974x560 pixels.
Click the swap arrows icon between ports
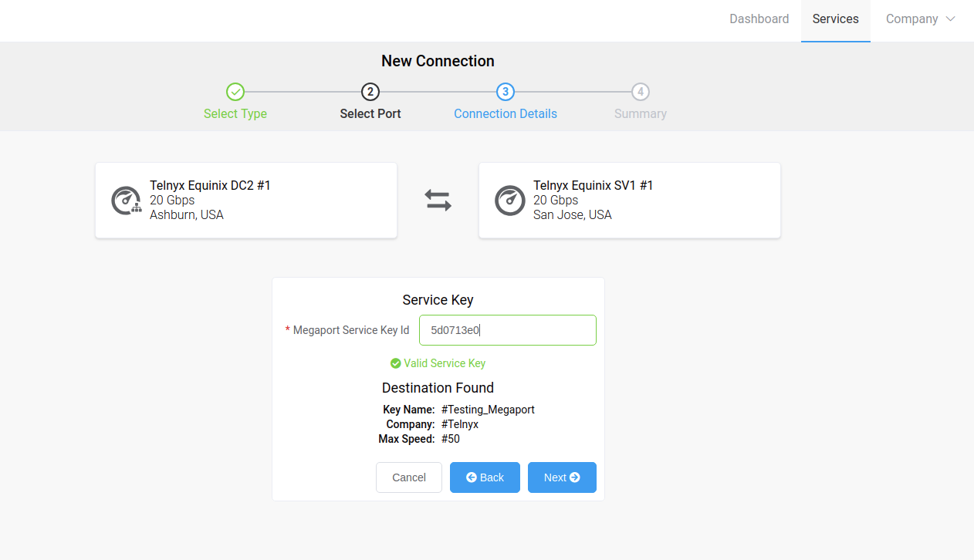coord(438,201)
